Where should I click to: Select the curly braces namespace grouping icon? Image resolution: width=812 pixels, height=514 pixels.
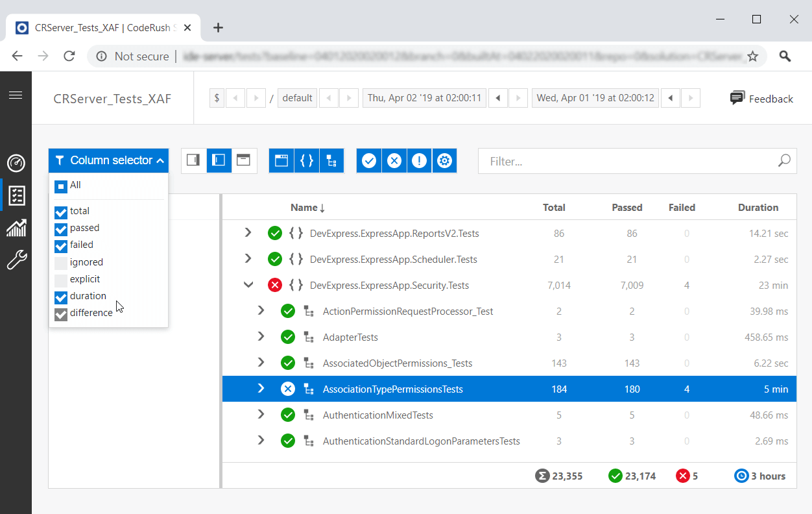pyautogui.click(x=306, y=160)
